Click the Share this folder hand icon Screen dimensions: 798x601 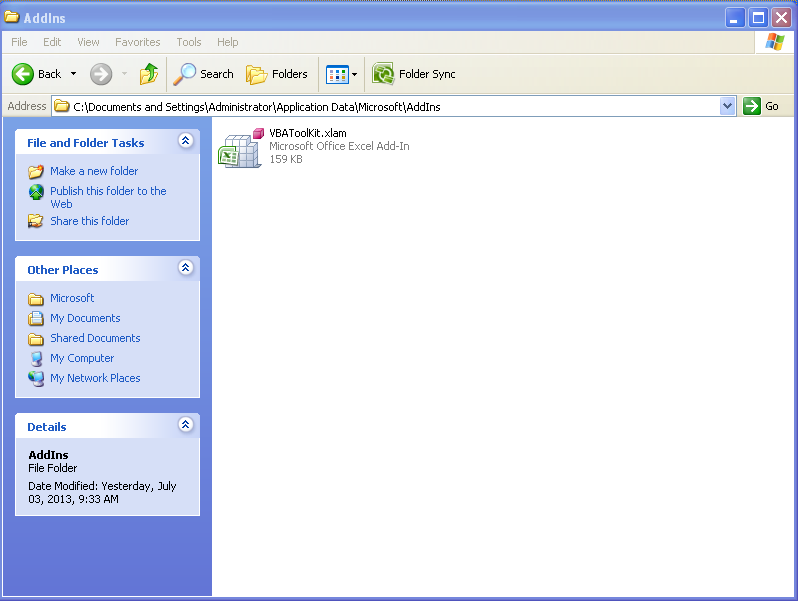click(36, 221)
